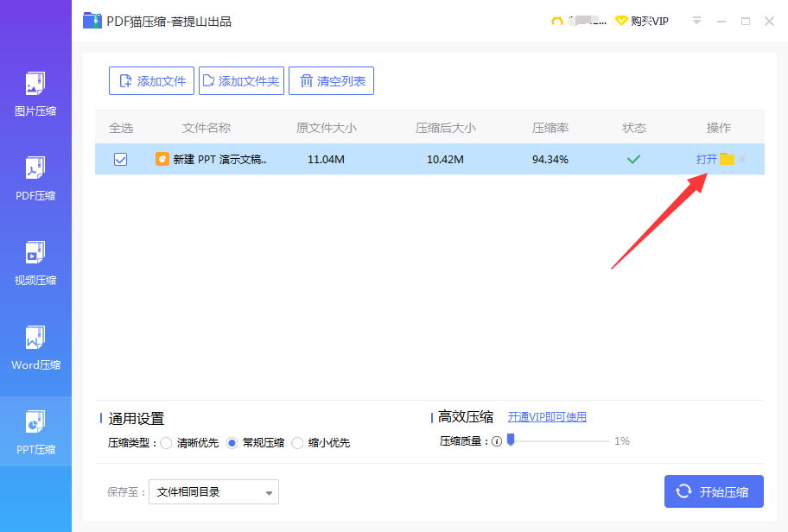The image size is (788, 532).
Task: Open the 保存至 文件相同目录 dropdown
Action: 213,491
